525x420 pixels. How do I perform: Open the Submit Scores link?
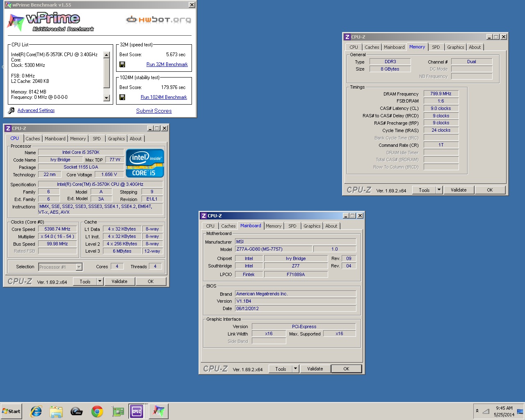point(154,111)
